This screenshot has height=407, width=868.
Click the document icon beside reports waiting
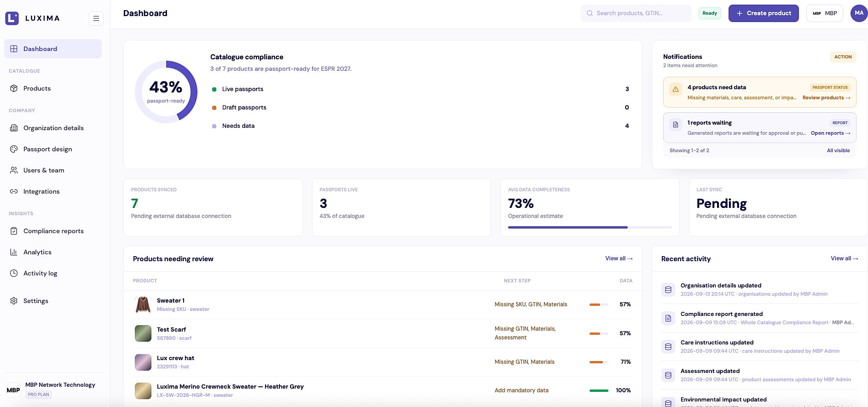676,125
